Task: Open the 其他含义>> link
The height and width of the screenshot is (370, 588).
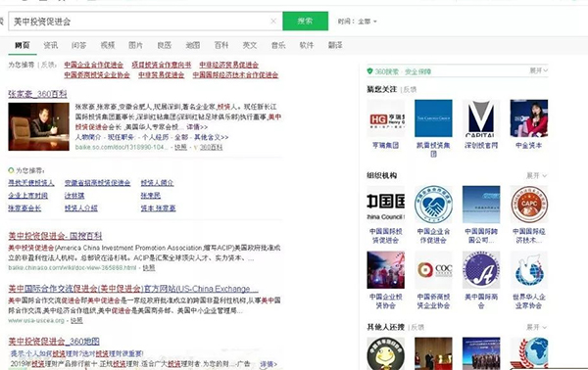Action: 211,137
